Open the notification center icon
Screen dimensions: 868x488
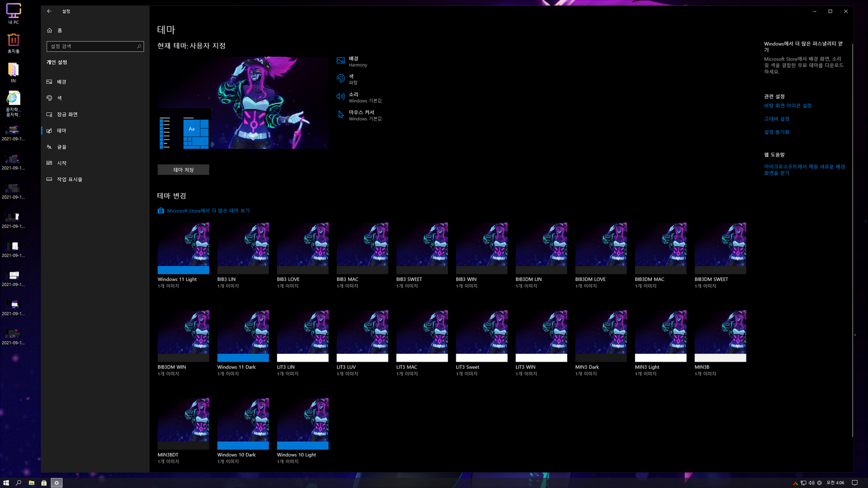(855, 483)
